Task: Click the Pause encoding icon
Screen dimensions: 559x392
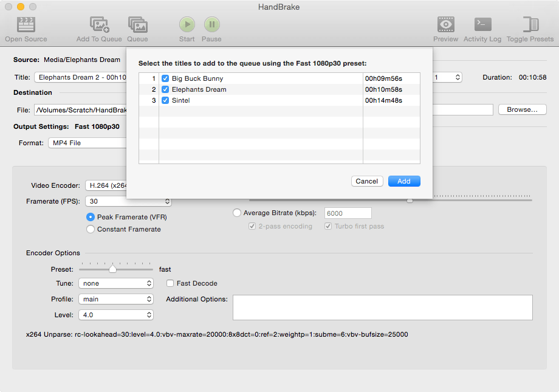Action: click(x=211, y=24)
